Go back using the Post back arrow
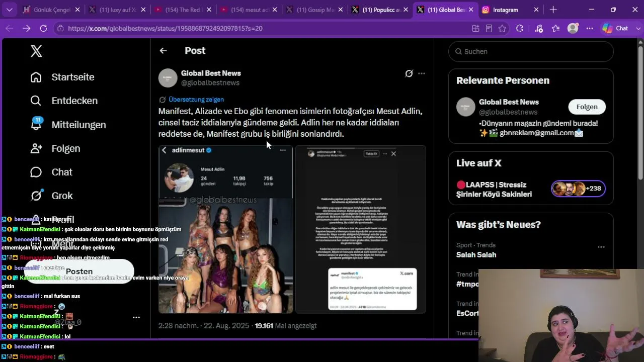Image resolution: width=644 pixels, height=362 pixels. click(x=163, y=50)
